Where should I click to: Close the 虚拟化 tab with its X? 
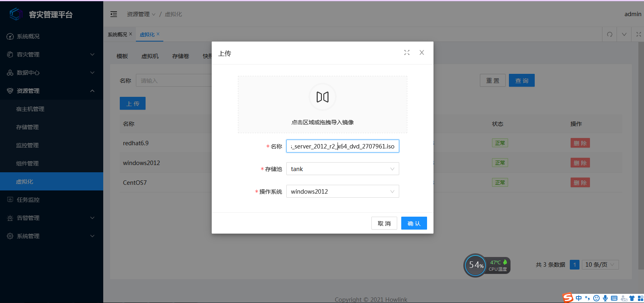[158, 34]
